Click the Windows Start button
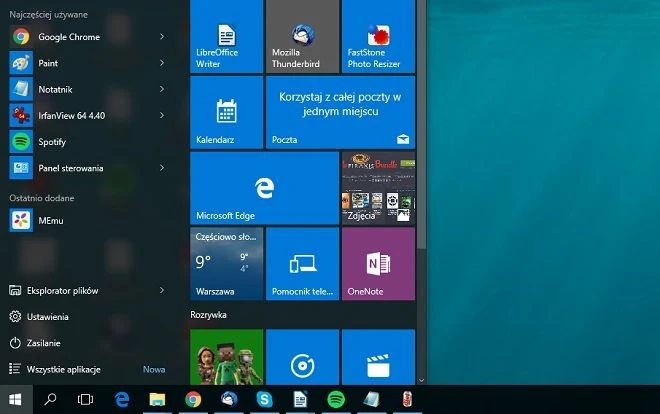This screenshot has width=660, height=414. [x=16, y=399]
